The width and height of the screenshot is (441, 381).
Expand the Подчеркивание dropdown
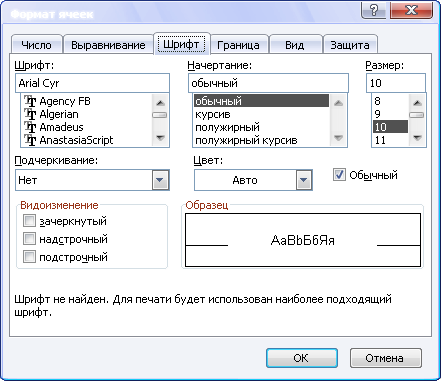(160, 180)
